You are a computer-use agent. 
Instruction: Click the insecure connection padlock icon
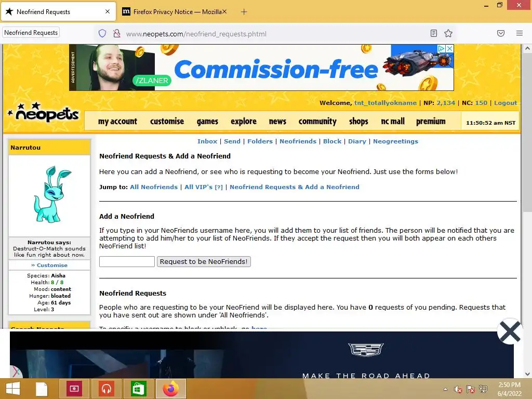pos(117,33)
